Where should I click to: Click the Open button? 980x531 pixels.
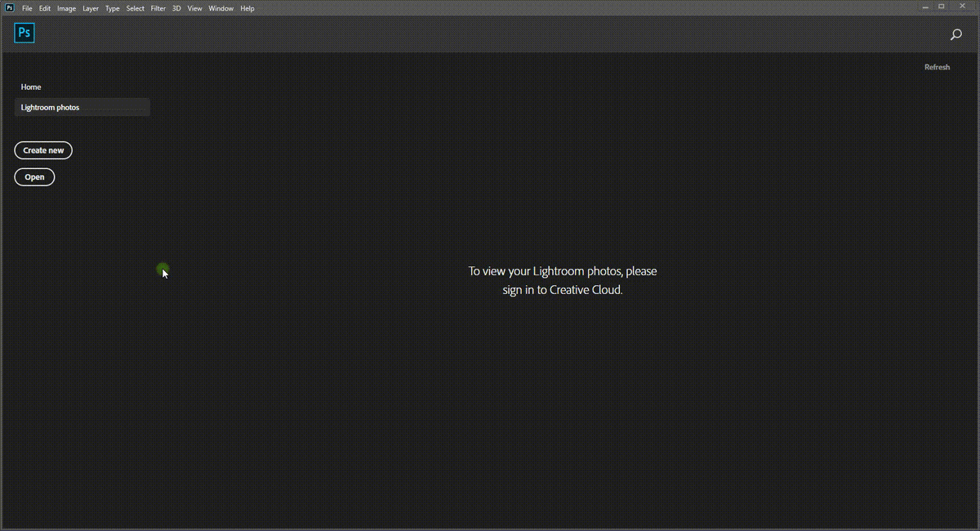click(x=34, y=176)
